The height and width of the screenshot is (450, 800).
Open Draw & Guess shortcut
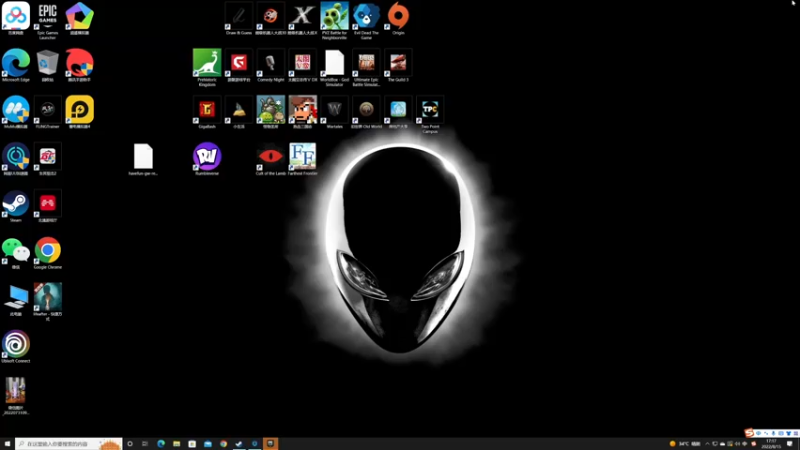click(239, 19)
